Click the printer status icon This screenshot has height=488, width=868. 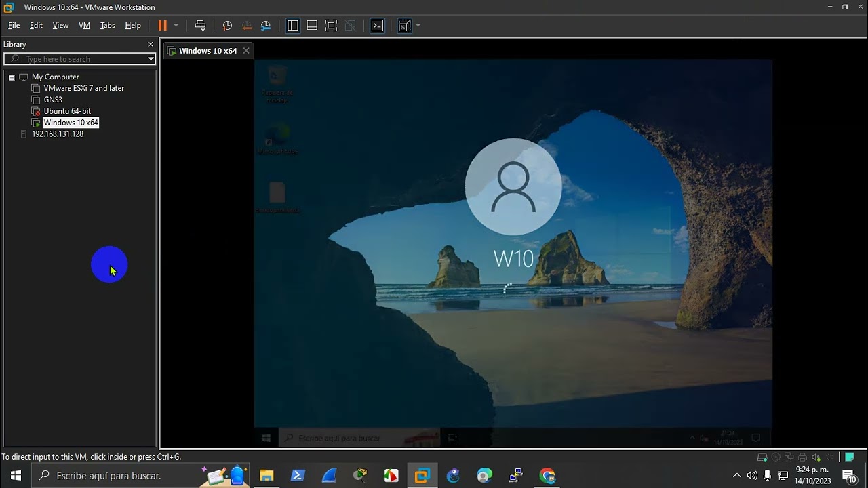pyautogui.click(x=803, y=457)
